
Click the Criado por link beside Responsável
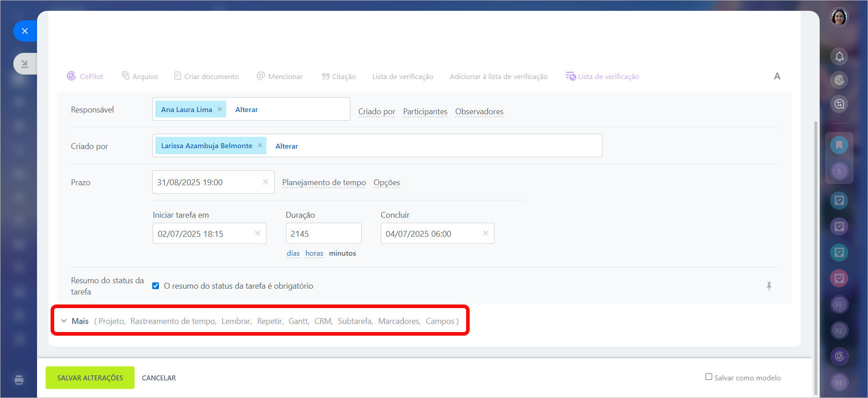(377, 112)
